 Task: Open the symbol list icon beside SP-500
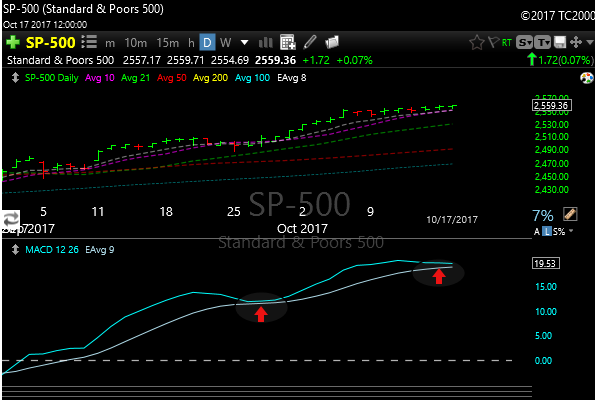click(x=89, y=42)
